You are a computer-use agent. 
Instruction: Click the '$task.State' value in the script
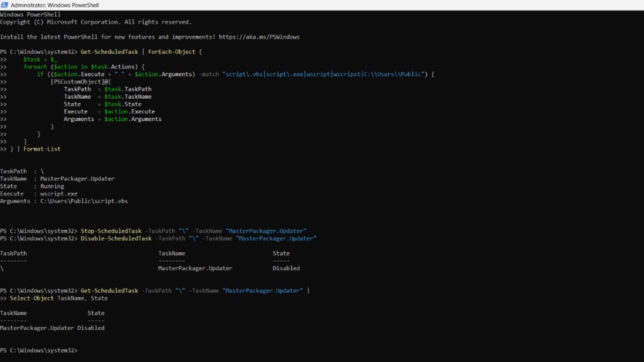[123, 104]
